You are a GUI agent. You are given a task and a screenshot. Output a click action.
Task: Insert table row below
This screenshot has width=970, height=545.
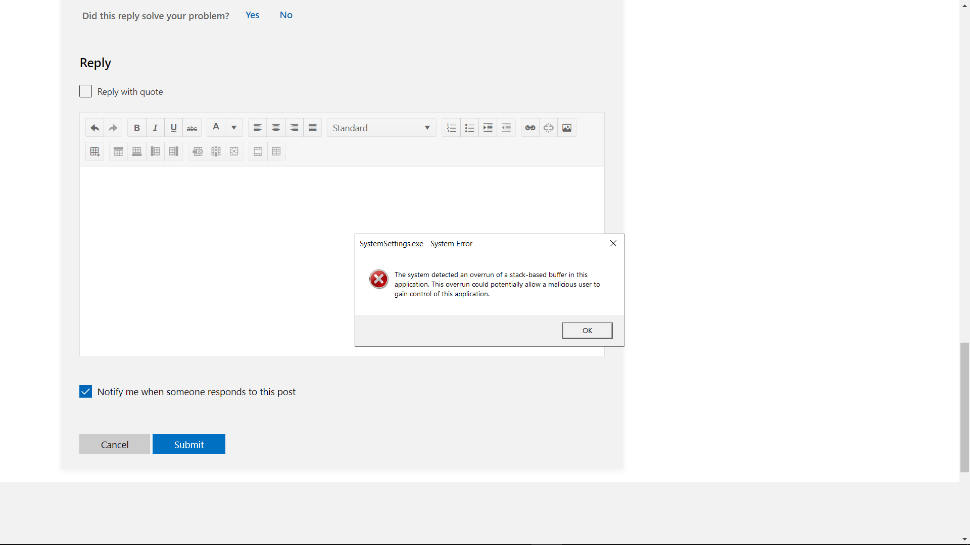137,152
